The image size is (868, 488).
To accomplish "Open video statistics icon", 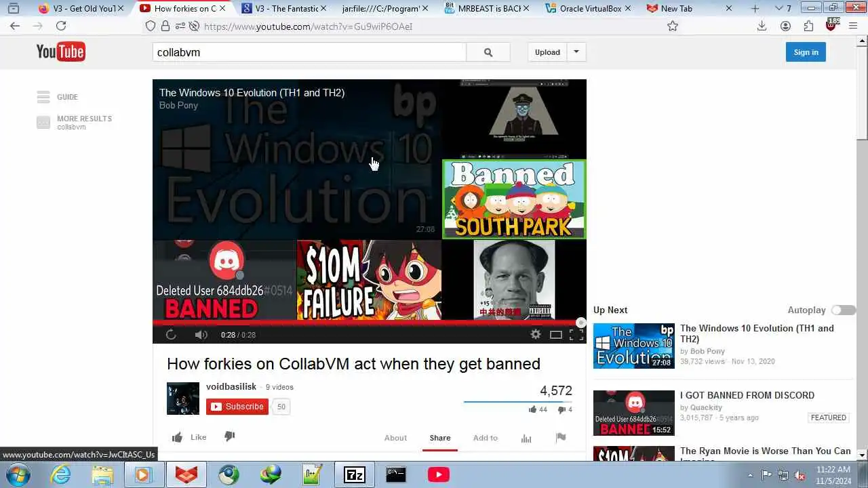I will point(526,438).
